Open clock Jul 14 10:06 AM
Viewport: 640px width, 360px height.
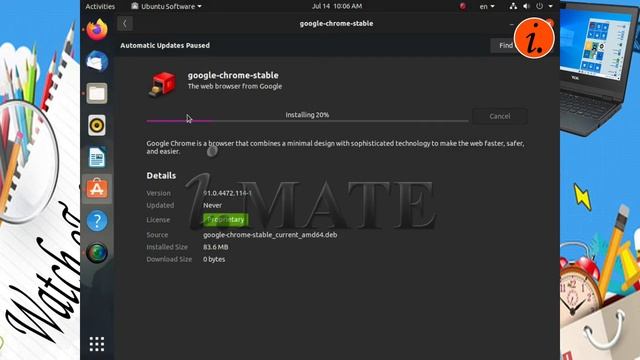pos(337,6)
